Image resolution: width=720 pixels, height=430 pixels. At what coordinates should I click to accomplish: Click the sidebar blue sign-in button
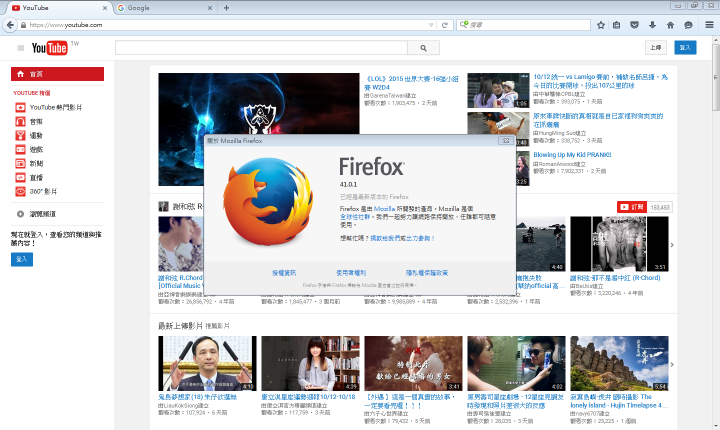pos(22,260)
